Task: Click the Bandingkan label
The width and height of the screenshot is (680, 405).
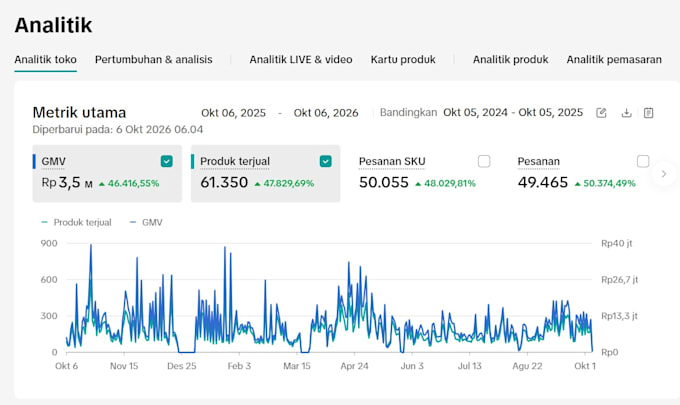Action: click(408, 112)
